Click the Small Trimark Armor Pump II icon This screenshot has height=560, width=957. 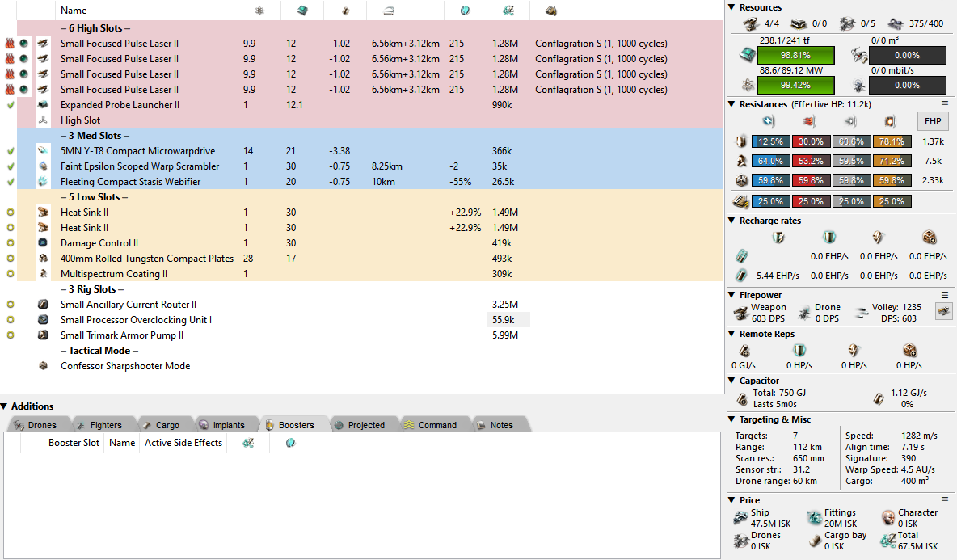pyautogui.click(x=43, y=335)
